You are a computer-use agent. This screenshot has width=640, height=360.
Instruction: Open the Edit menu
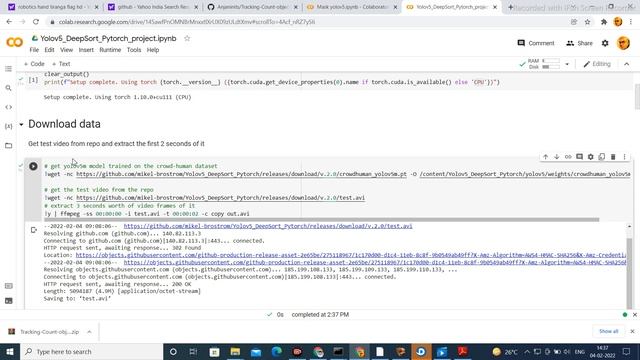[49, 50]
